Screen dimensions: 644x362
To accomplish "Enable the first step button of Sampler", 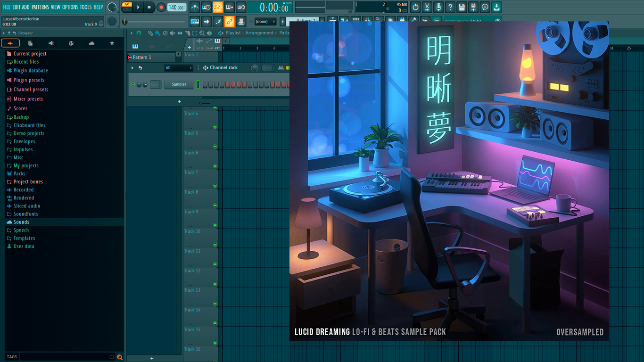I will coord(205,84).
